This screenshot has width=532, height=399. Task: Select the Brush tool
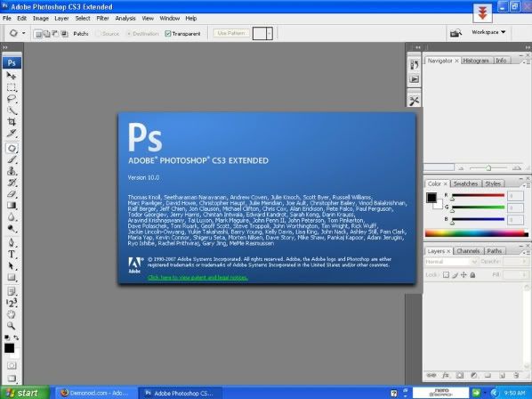coord(12,159)
